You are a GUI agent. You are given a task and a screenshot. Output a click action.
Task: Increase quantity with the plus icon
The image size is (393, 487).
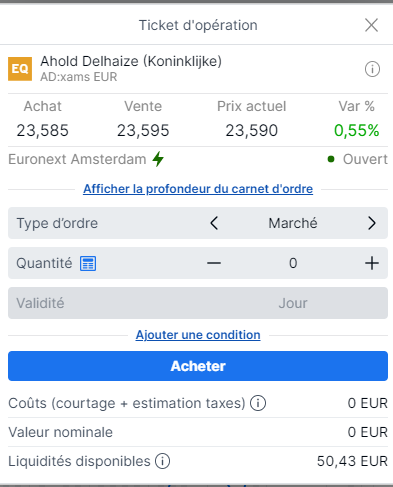tap(372, 263)
